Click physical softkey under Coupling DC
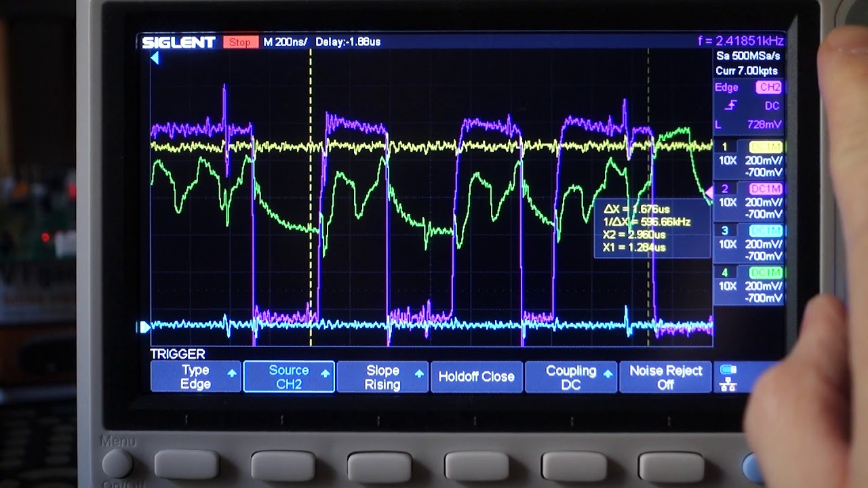The image size is (868, 488). point(574,467)
